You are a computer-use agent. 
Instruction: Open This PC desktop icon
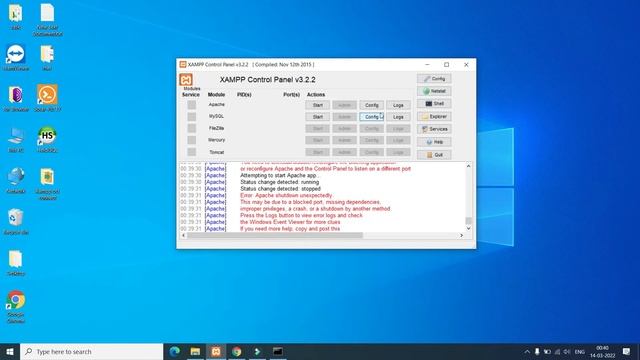(x=16, y=139)
